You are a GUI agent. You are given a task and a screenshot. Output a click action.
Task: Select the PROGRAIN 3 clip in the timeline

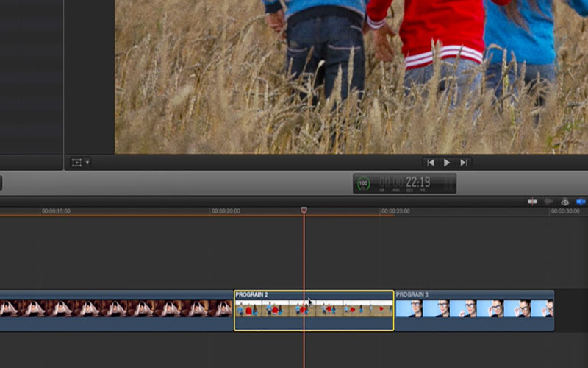point(474,311)
